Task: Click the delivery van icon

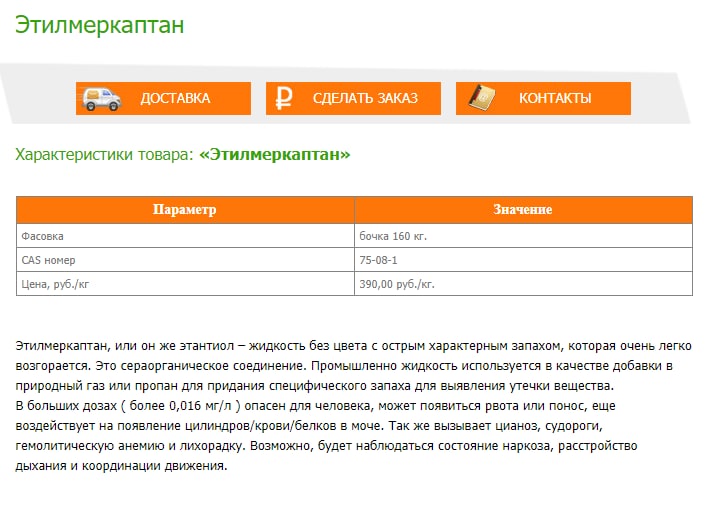Action: point(101,98)
